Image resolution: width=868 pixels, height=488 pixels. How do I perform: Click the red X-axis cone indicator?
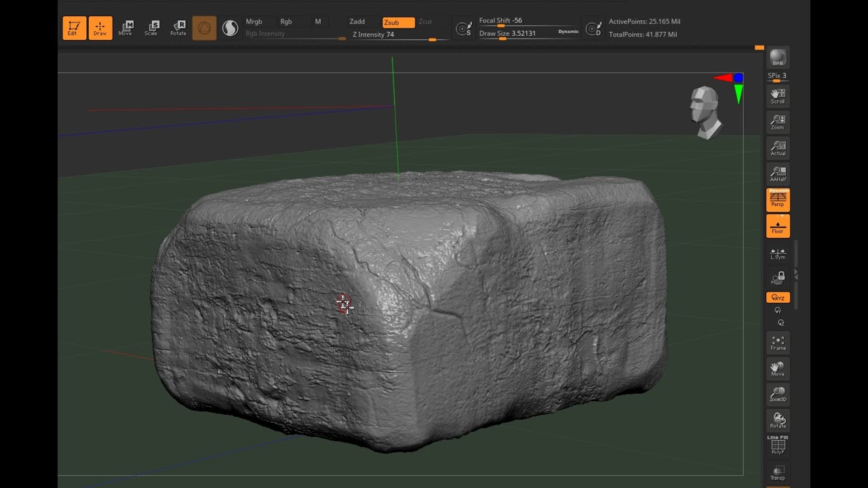pyautogui.click(x=722, y=78)
